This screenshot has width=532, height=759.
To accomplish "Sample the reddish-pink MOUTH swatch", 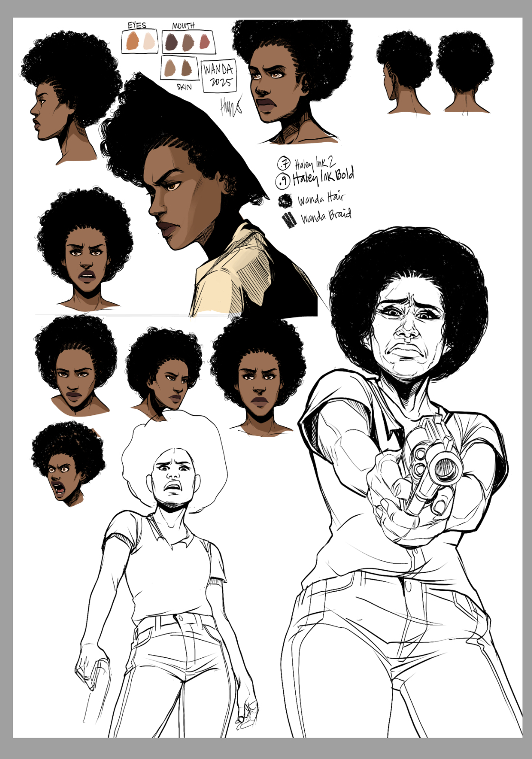I will [x=204, y=41].
